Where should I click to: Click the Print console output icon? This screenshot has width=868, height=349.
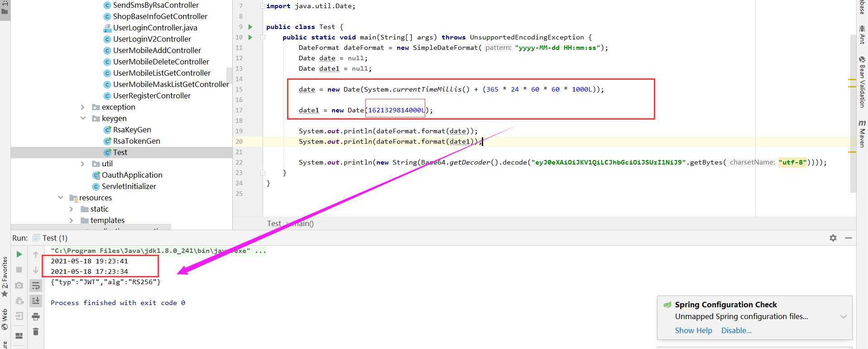click(36, 316)
